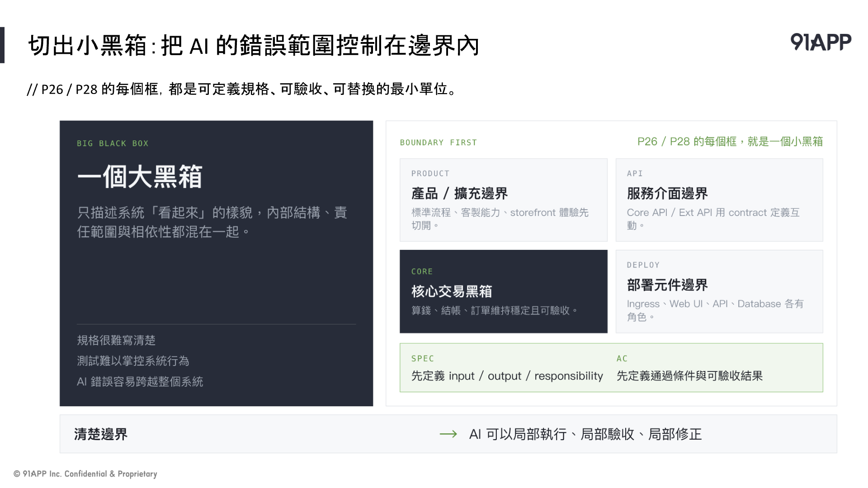Click the text 先定義 input / output / responsibility
Viewport: 868px width, 488px height.
click(507, 376)
